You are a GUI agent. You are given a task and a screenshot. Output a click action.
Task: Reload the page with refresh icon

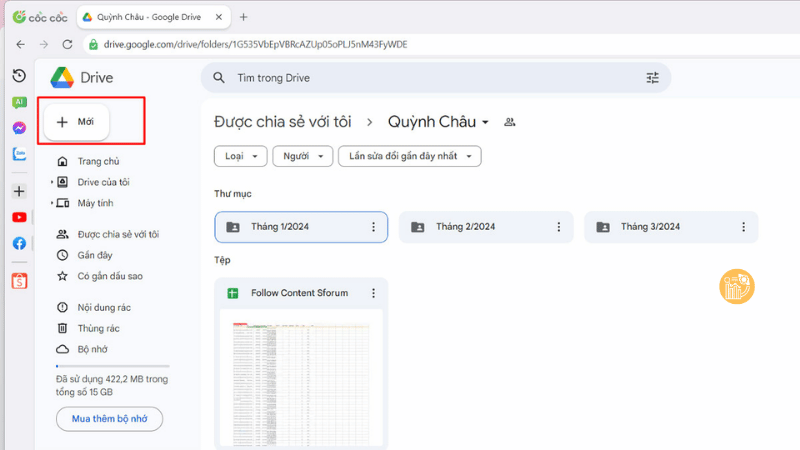pos(67,44)
